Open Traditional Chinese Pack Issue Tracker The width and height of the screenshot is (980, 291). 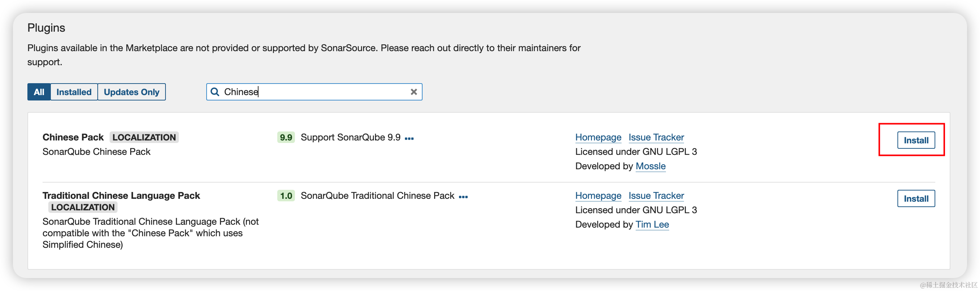pos(656,196)
